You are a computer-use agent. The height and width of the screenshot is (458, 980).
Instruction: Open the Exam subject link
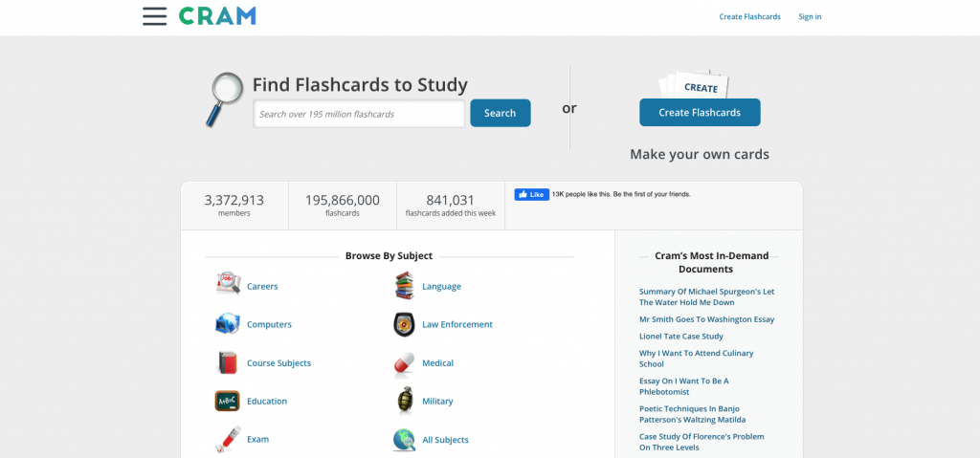[257, 439]
